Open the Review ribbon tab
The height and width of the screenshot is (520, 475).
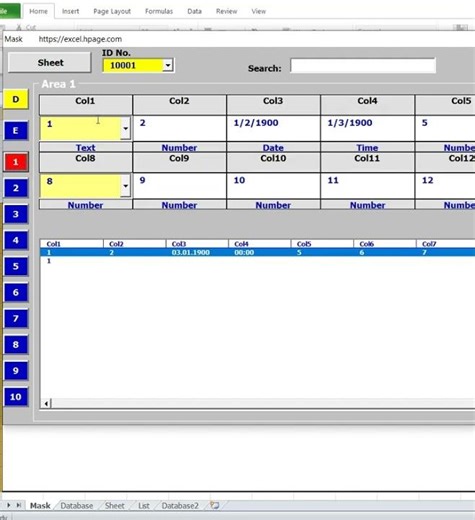(x=226, y=11)
